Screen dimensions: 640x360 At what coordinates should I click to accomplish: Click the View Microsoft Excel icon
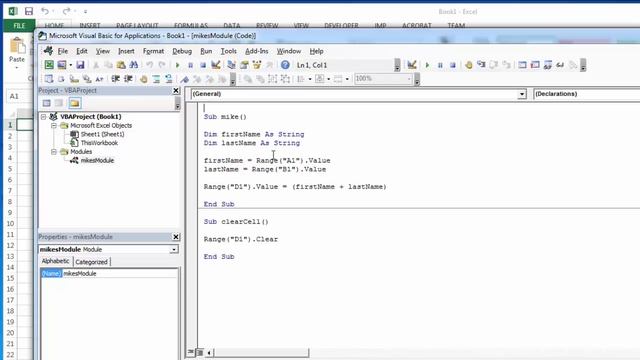[x=49, y=65]
